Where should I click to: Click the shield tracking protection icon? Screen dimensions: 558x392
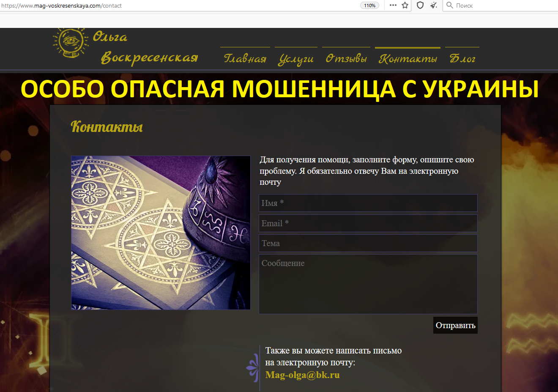pyautogui.click(x=420, y=5)
